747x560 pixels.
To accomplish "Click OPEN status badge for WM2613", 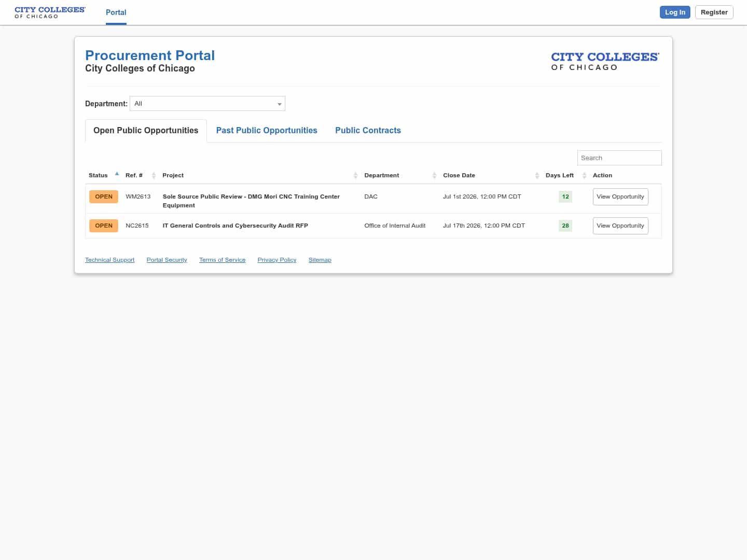I will pos(104,197).
